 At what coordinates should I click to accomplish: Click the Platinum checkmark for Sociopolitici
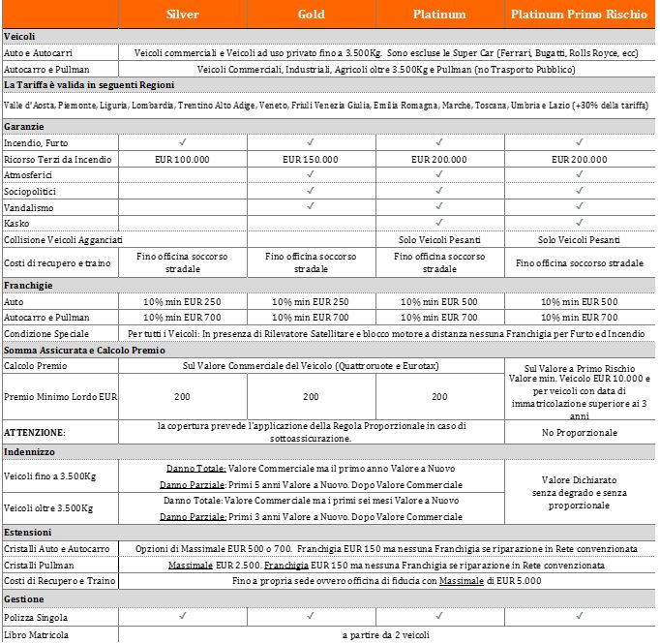(x=439, y=191)
